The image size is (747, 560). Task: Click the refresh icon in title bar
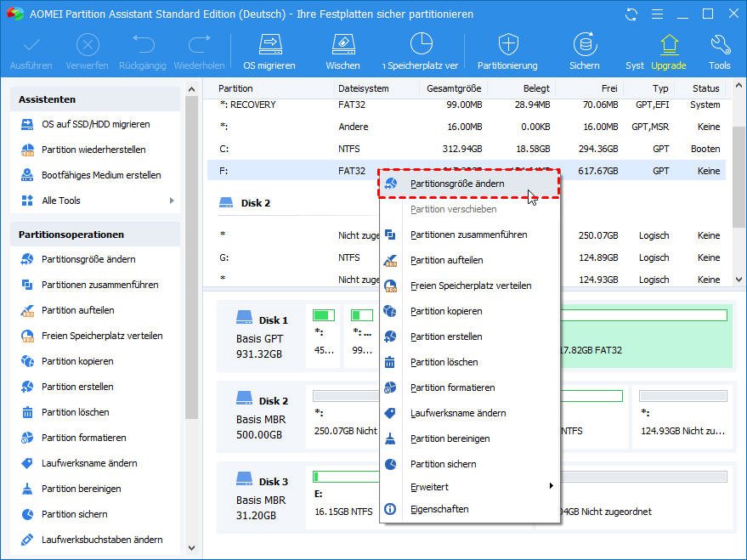(x=631, y=14)
